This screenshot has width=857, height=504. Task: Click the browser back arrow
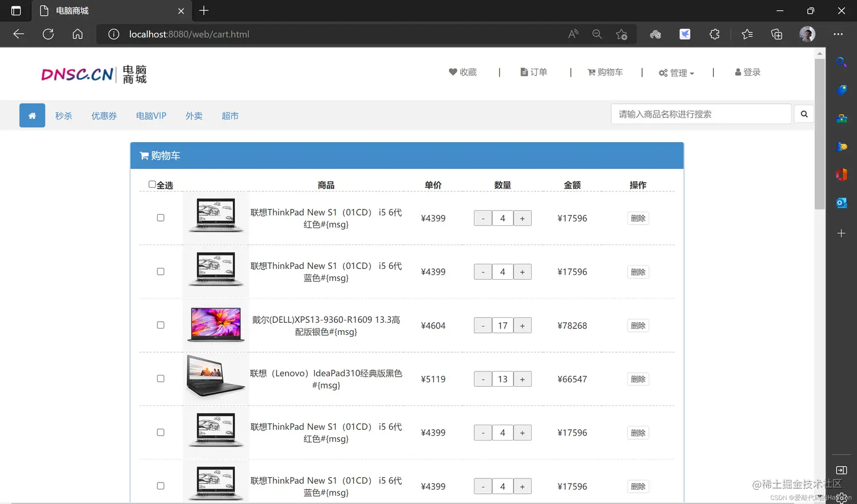tap(19, 34)
